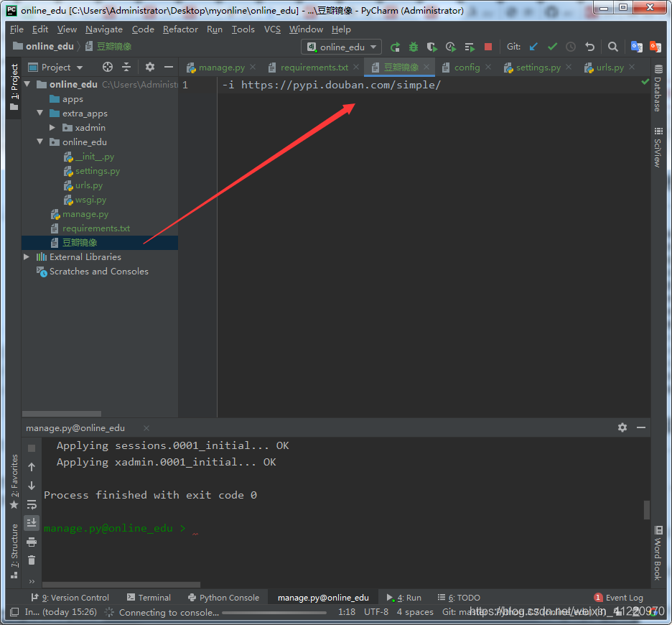Click the Rerun green arrow icon in toolbar
672x625 pixels.
click(395, 47)
